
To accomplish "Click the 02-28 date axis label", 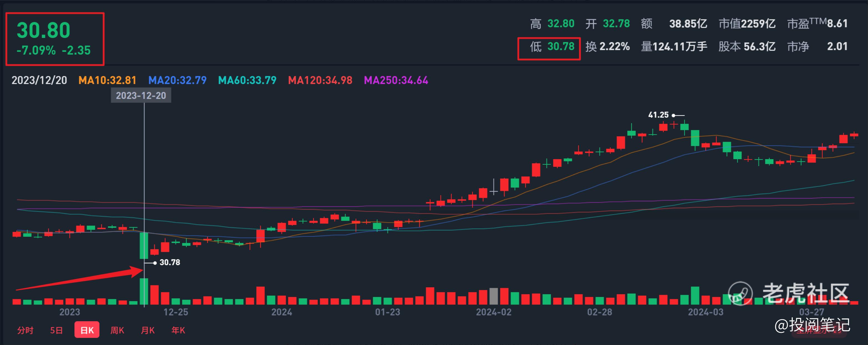I will point(599,312).
